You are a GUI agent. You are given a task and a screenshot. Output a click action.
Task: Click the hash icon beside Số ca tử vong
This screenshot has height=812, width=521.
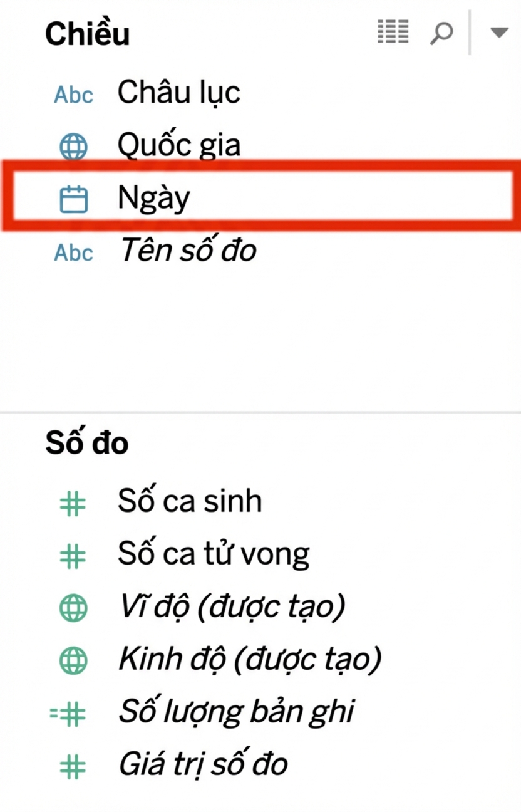click(73, 556)
